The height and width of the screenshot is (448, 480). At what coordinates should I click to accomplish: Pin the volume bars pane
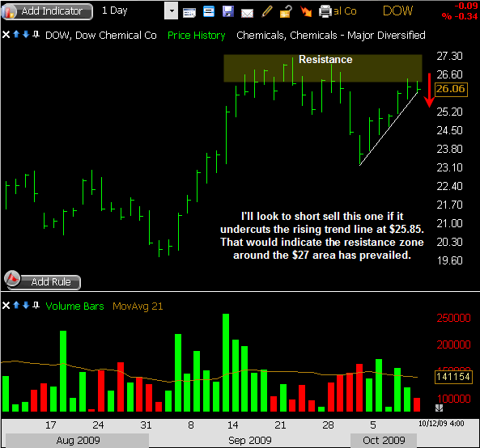coord(36,305)
